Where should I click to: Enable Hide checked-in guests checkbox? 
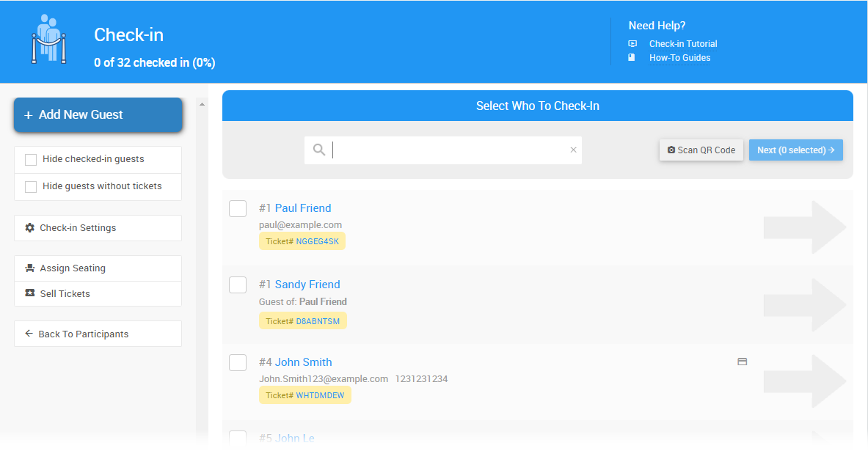click(x=31, y=160)
